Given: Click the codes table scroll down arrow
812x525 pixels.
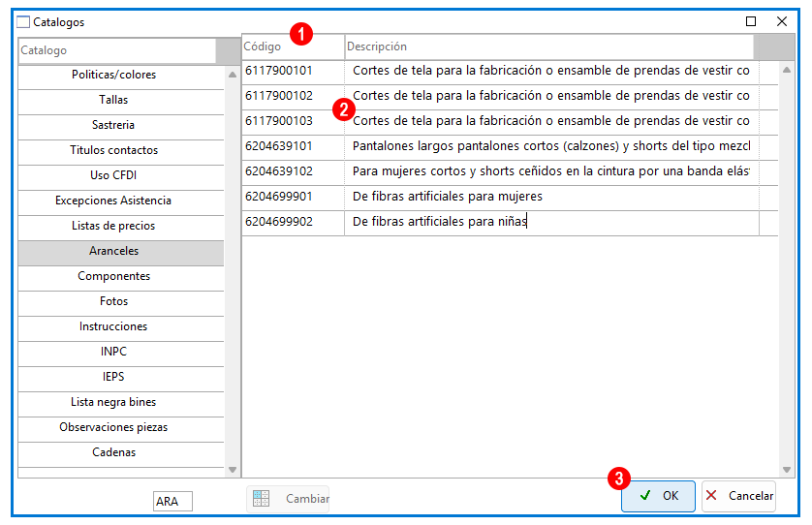Looking at the screenshot, I should 787,470.
